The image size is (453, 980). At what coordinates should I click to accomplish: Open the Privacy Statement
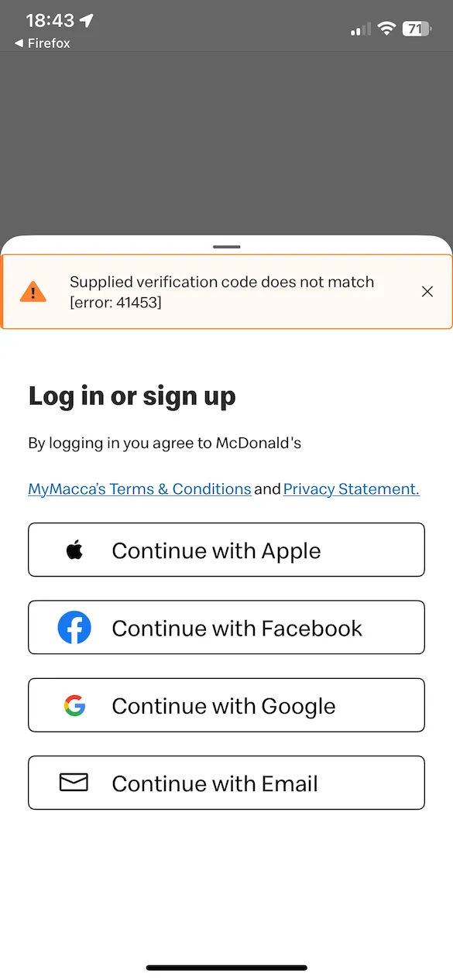(x=350, y=488)
